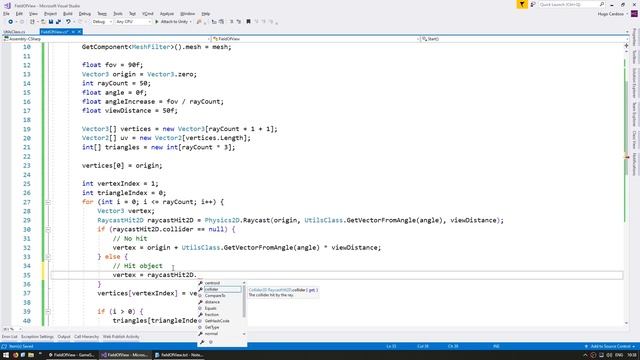Open the Edit menu
The width and height of the screenshot is (640, 360).
pos(19,14)
